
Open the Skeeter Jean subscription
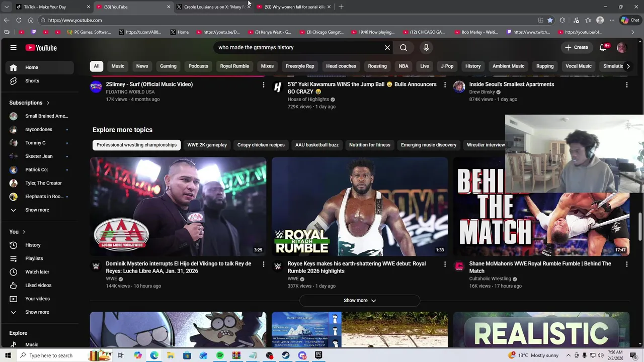coord(39,156)
